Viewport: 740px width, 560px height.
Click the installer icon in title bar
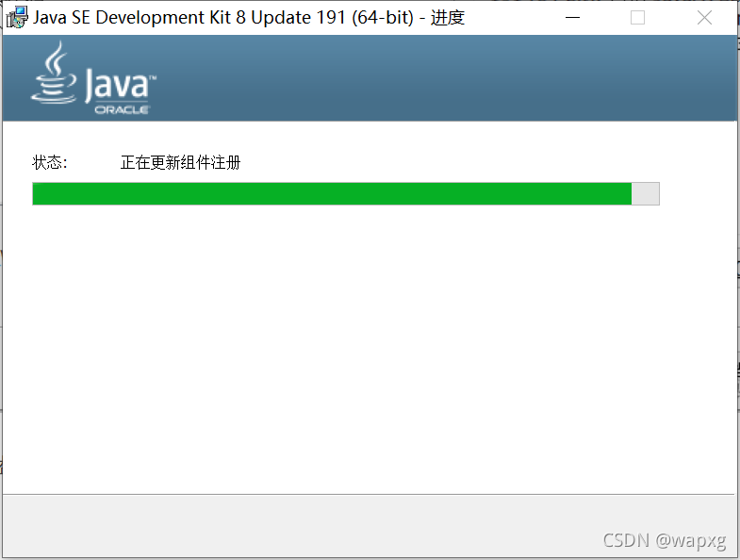pyautogui.click(x=17, y=18)
